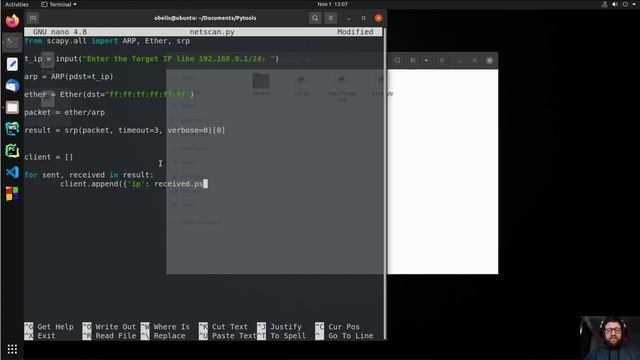Launch WebStorm from the dock
640x360 pixels.
12,129
